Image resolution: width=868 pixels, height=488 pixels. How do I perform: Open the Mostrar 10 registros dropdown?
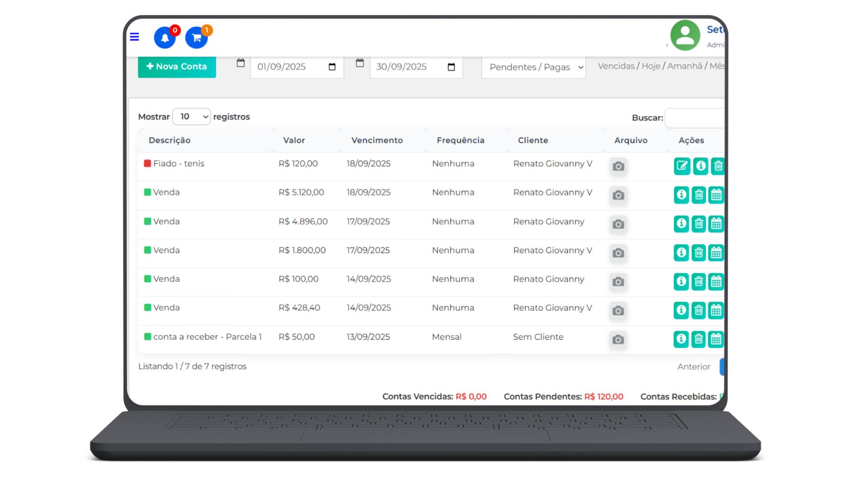[x=192, y=117]
